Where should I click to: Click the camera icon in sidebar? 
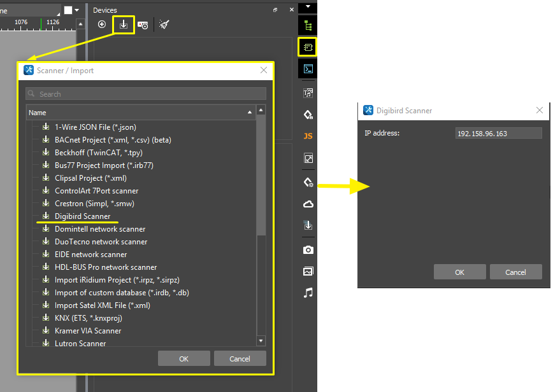[308, 249]
